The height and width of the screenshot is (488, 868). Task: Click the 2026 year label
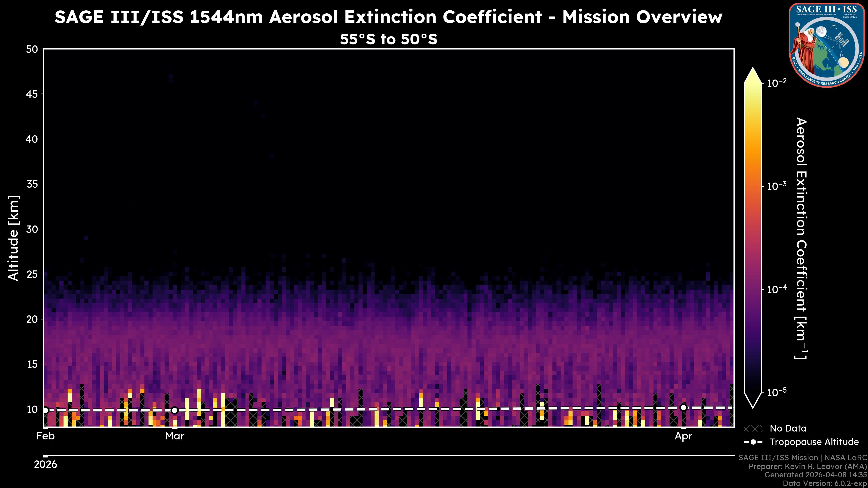coord(45,465)
